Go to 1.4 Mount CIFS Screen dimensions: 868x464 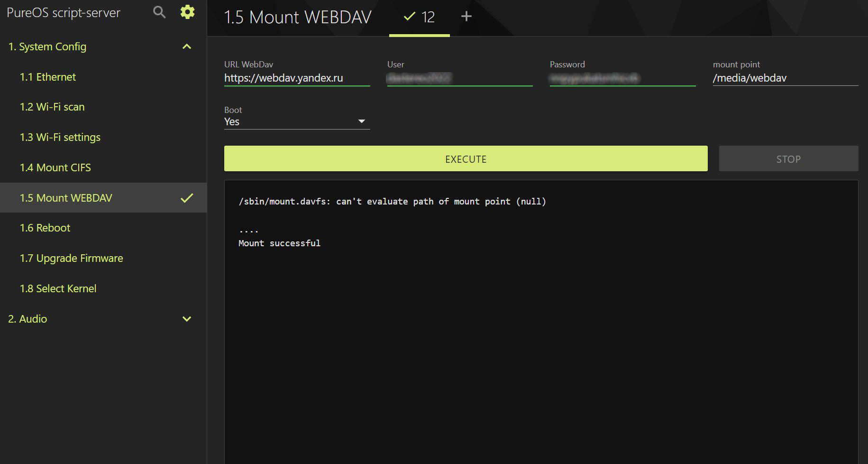[x=55, y=167]
